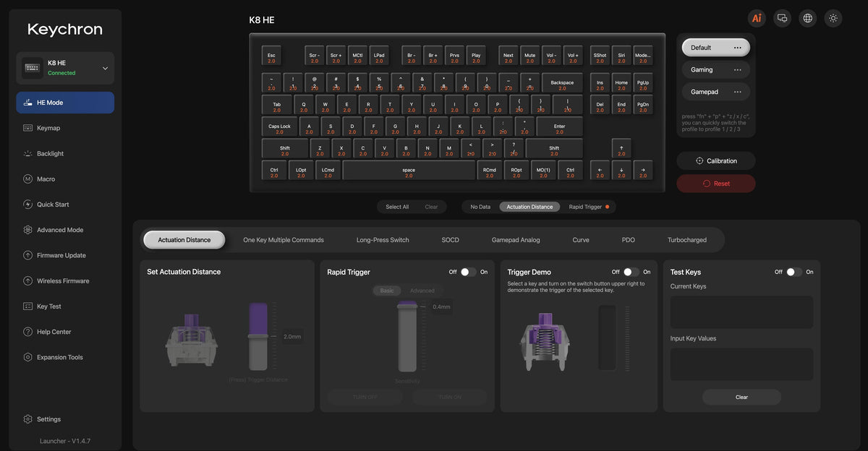
Task: Click the Keymap keyboard icon
Action: click(x=27, y=128)
